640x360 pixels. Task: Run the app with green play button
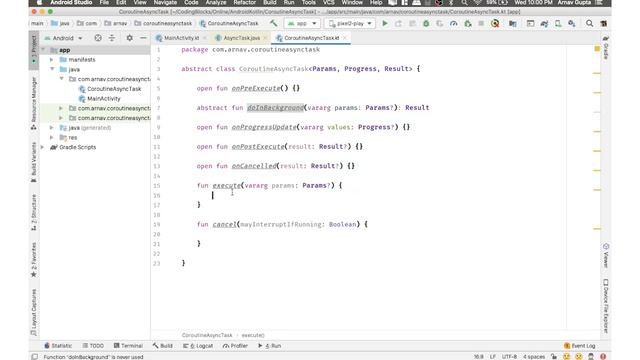point(384,24)
